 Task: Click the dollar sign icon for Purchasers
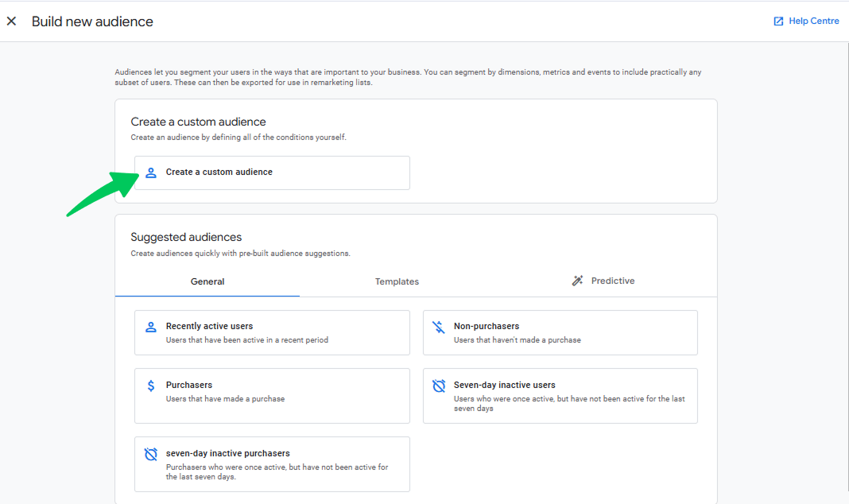point(151,386)
